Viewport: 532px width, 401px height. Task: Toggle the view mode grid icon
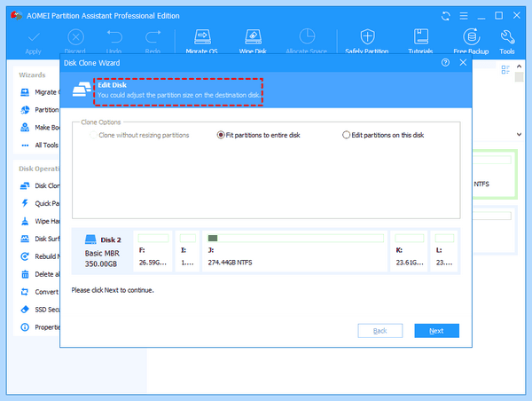point(505,69)
